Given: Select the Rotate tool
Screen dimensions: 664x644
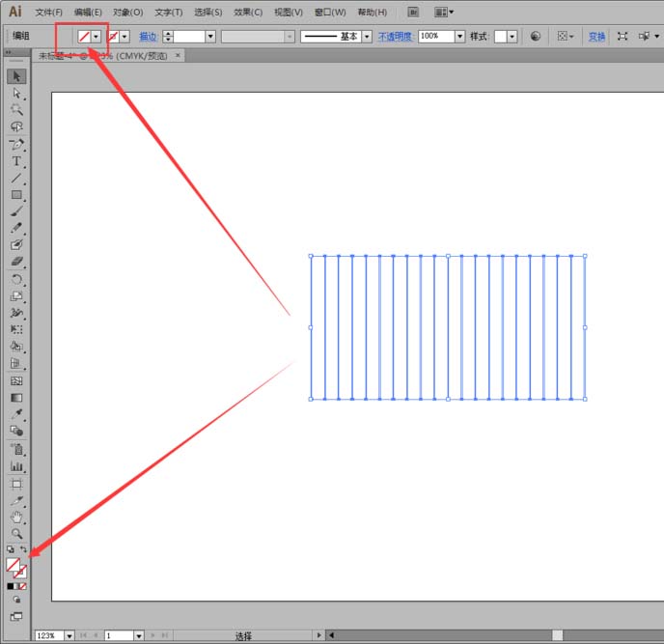Looking at the screenshot, I should (x=16, y=280).
